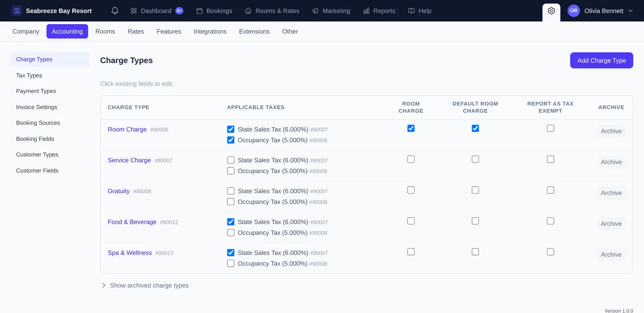Switch to the Integrations tab
Screen dimensions: 644x313
coord(210,31)
